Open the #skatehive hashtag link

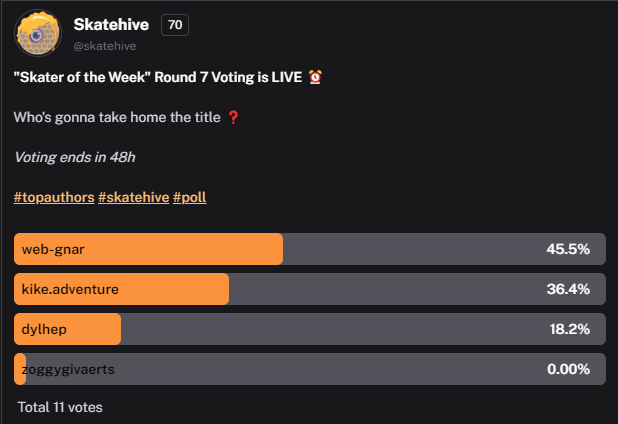click(134, 197)
